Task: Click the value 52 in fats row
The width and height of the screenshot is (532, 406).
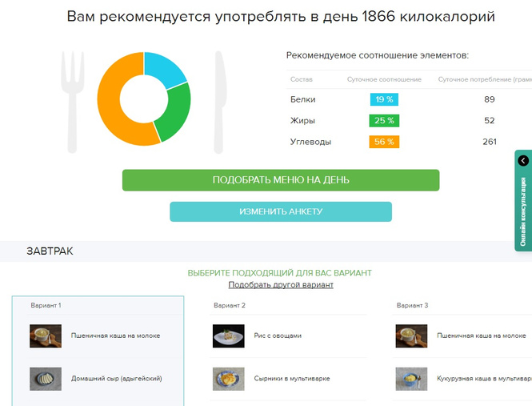Action: point(490,121)
